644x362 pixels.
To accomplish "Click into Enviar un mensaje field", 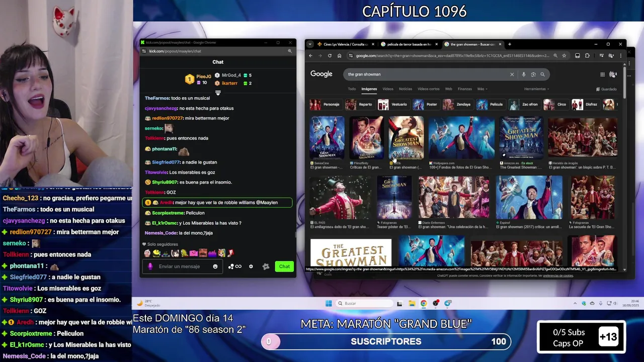I will coord(184,266).
